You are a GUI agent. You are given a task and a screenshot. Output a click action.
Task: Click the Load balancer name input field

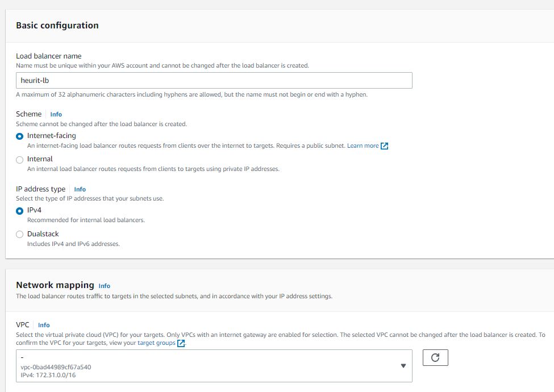[x=214, y=81]
